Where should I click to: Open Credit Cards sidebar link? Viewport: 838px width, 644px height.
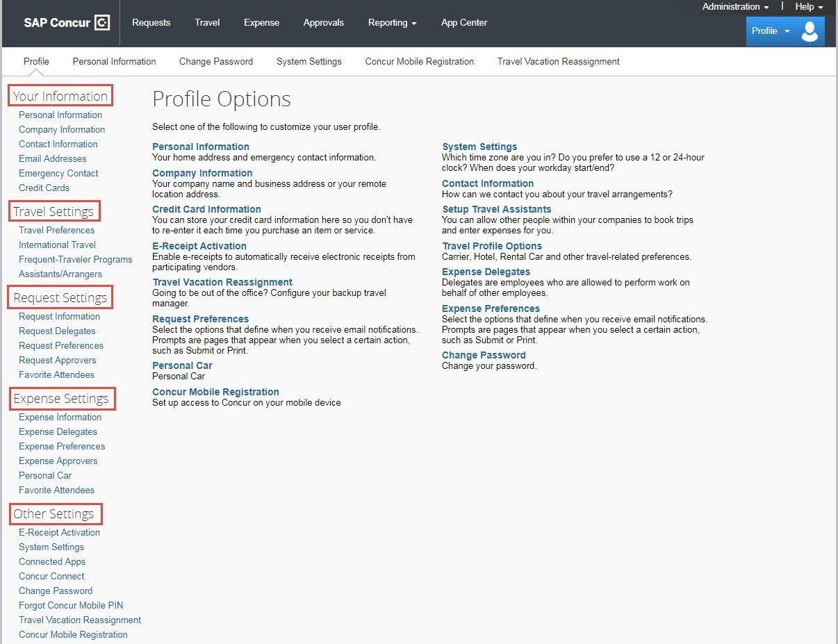coord(44,188)
